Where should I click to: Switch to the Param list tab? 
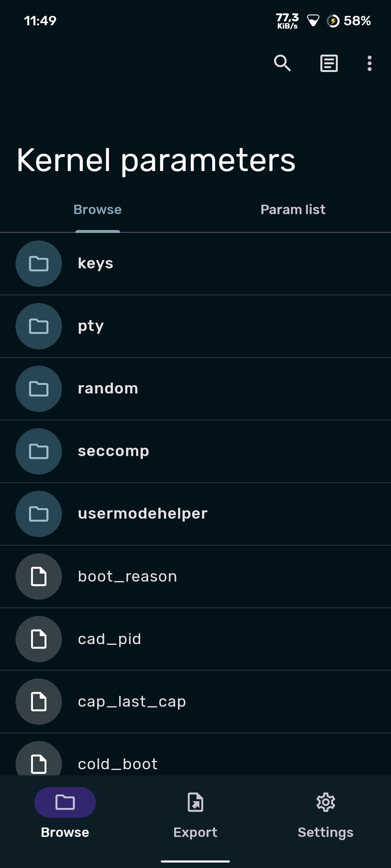tap(293, 210)
